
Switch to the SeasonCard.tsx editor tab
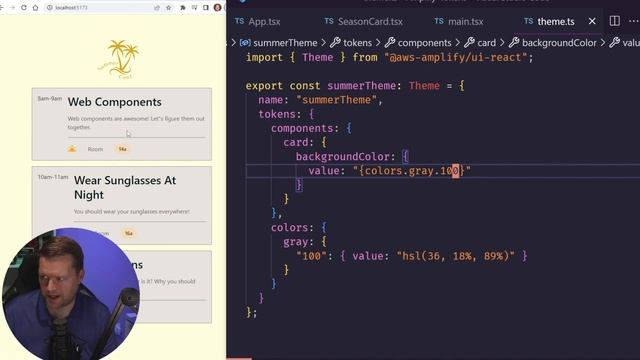point(363,22)
